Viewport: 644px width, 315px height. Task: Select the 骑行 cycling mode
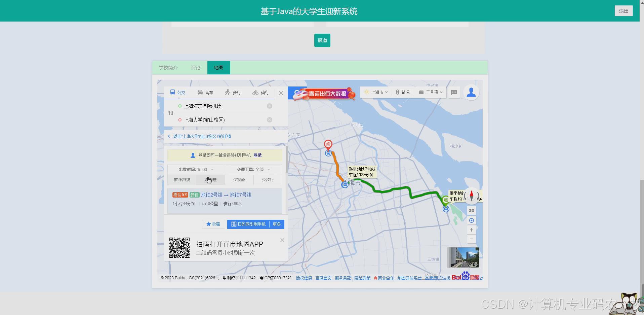[261, 92]
